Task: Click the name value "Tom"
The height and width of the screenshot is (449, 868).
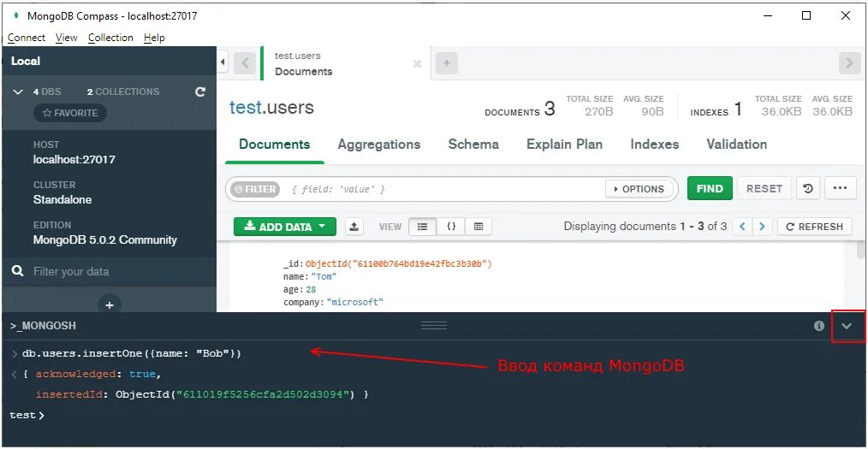Action: [324, 276]
